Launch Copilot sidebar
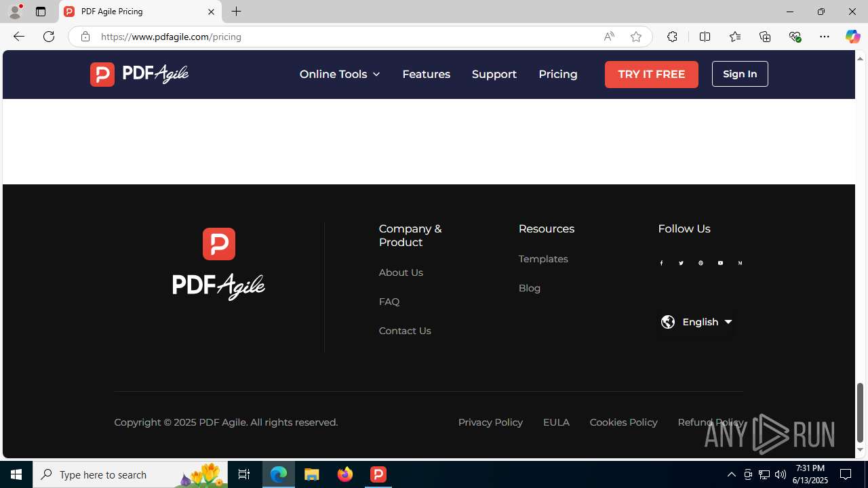868x488 pixels. pos(852,37)
